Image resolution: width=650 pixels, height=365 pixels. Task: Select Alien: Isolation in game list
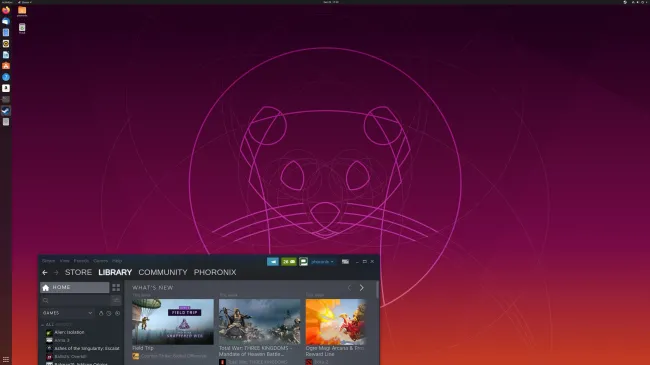pyautogui.click(x=69, y=332)
